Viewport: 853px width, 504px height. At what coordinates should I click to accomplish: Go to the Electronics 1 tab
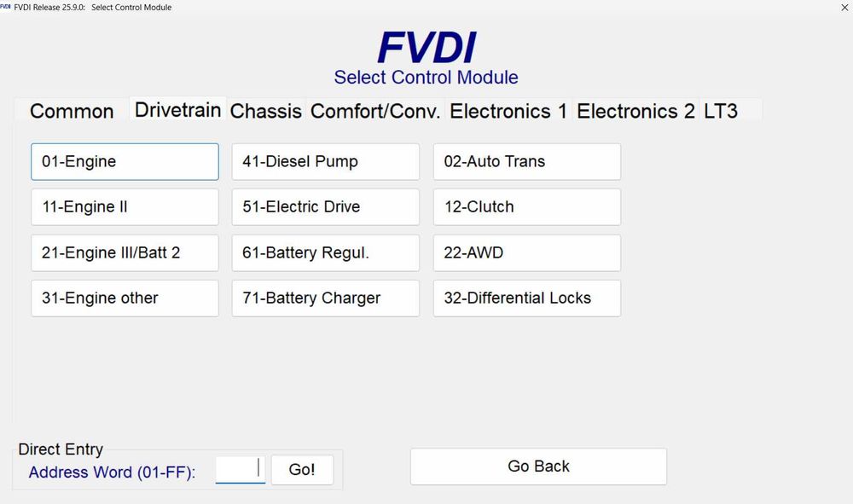508,112
